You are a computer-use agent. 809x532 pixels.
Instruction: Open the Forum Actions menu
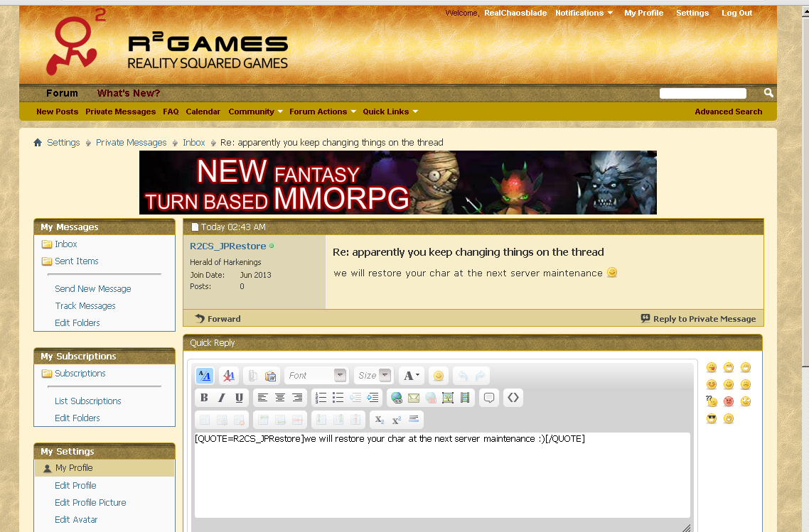322,112
